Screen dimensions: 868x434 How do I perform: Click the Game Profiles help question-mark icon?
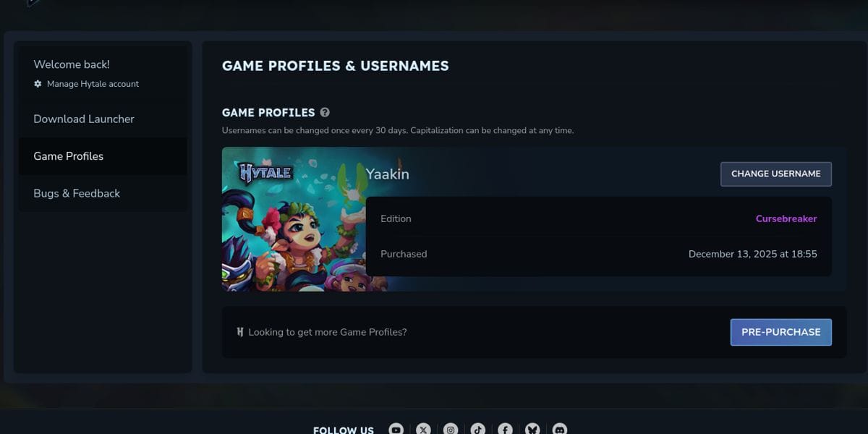pyautogui.click(x=325, y=112)
